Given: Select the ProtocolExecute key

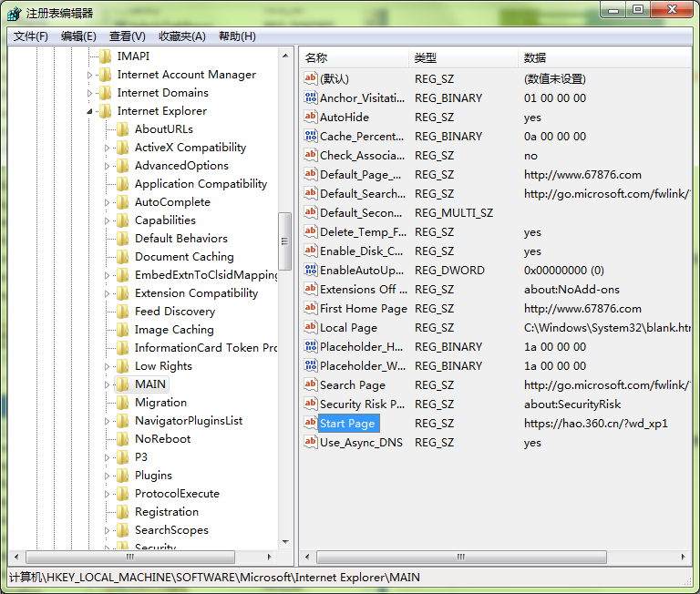Looking at the screenshot, I should click(x=177, y=494).
